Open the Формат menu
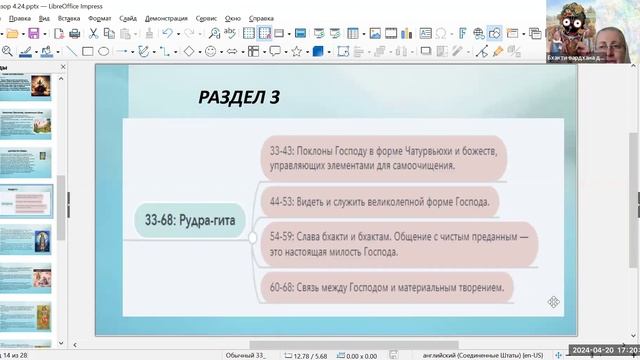Viewport: 640px width, 360px height. point(100,18)
